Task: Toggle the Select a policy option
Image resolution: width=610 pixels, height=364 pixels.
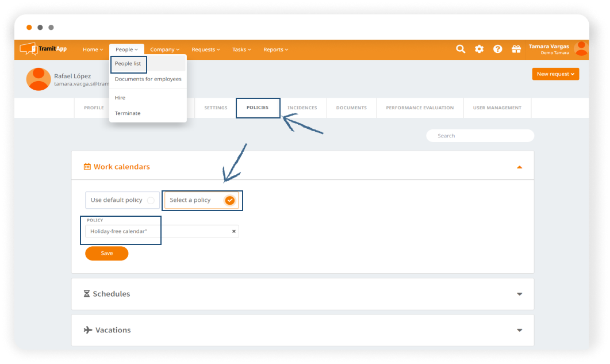Action: coord(229,200)
